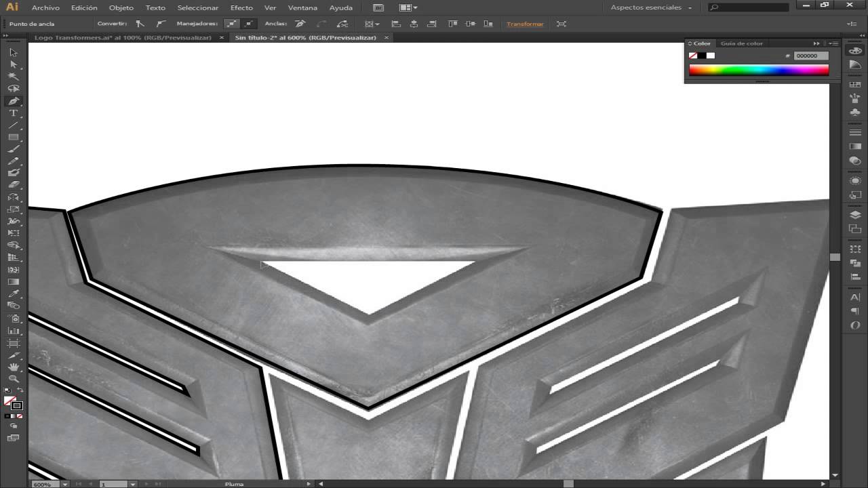Close the Sin título-2 document tab
868x488 pixels.
coord(387,37)
